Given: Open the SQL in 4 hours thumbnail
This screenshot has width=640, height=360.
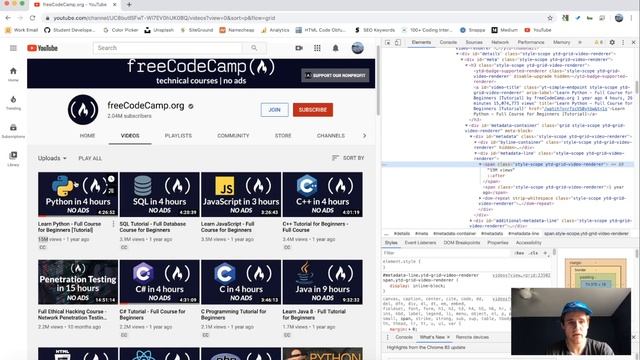Looking at the screenshot, I should pyautogui.click(x=159, y=194).
